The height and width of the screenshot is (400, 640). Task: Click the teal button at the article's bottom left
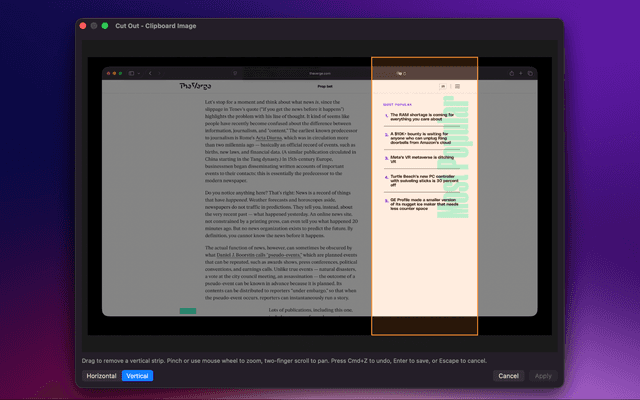pos(187,311)
